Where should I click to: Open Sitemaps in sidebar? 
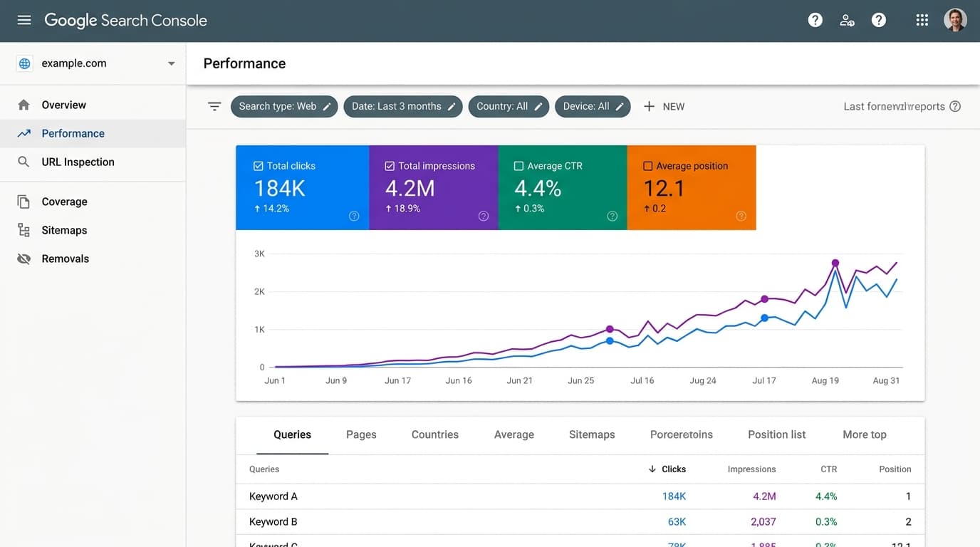(x=93, y=230)
